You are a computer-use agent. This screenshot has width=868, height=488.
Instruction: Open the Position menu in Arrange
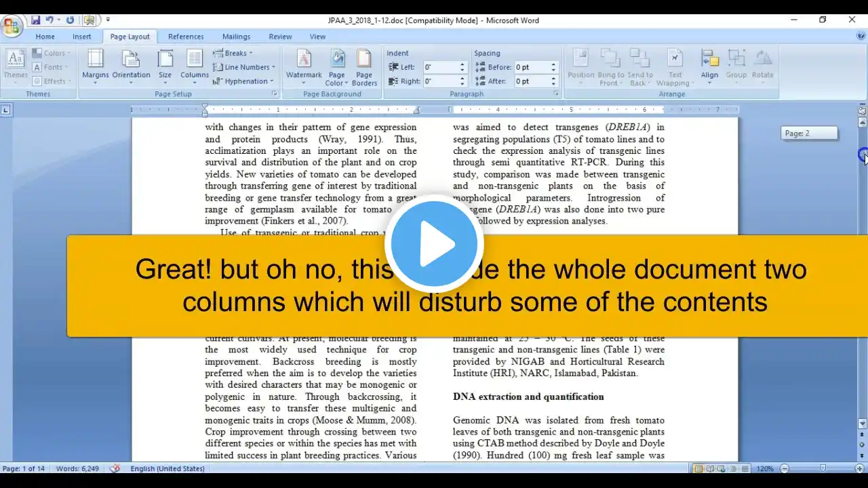point(581,67)
